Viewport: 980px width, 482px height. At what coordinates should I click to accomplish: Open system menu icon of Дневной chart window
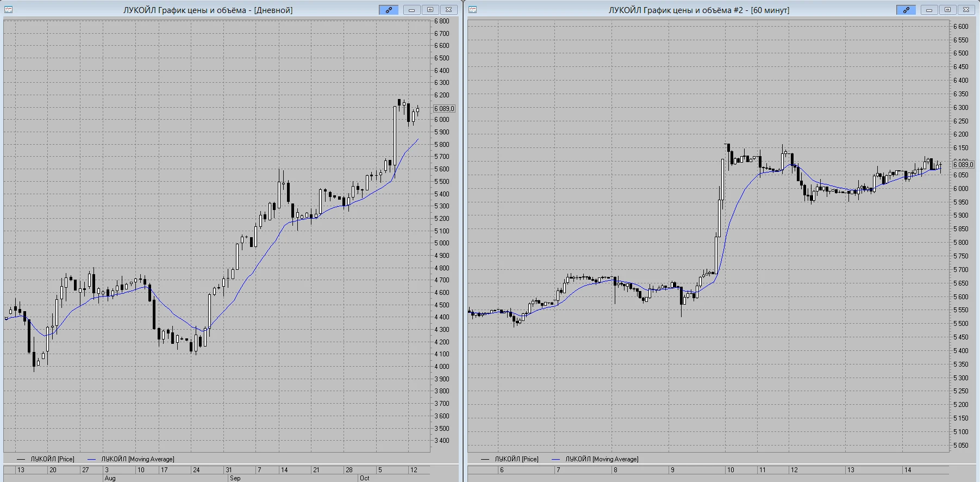click(9, 10)
